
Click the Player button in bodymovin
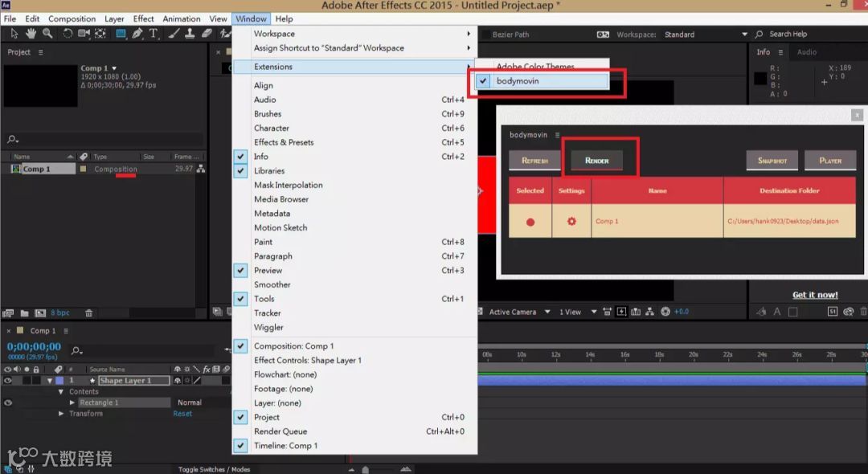(830, 161)
